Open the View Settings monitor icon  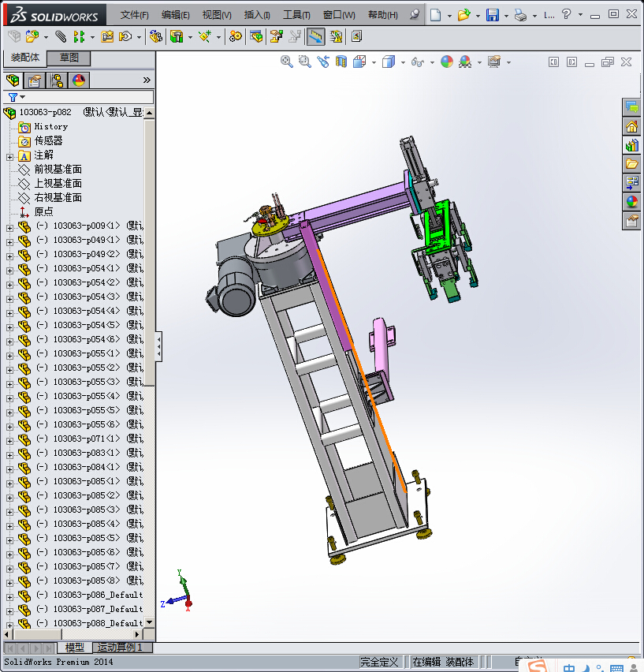point(494,62)
